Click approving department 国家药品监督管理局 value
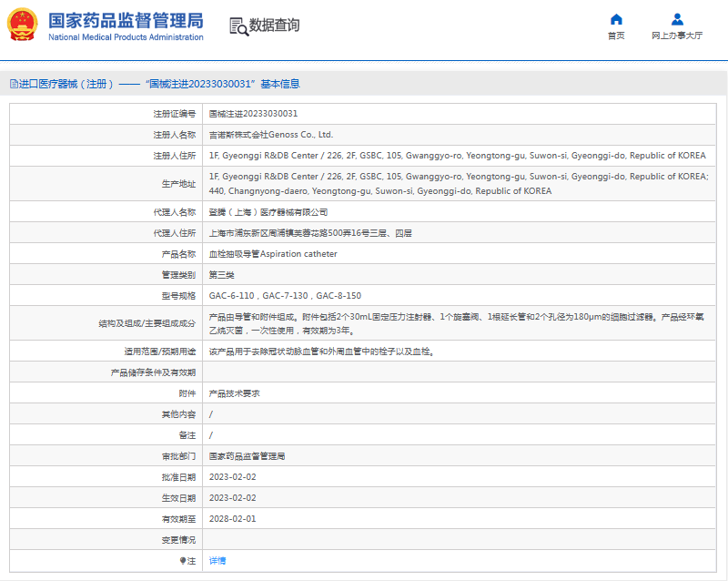 [247, 456]
